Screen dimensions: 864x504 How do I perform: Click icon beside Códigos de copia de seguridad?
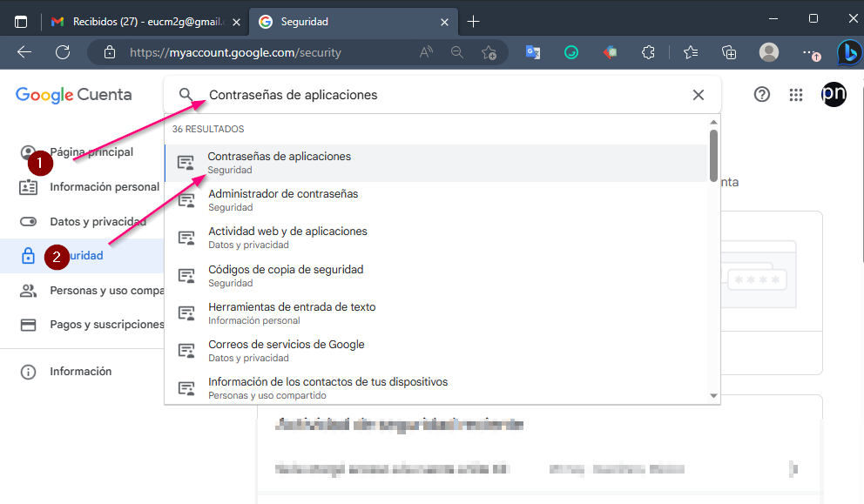186,276
